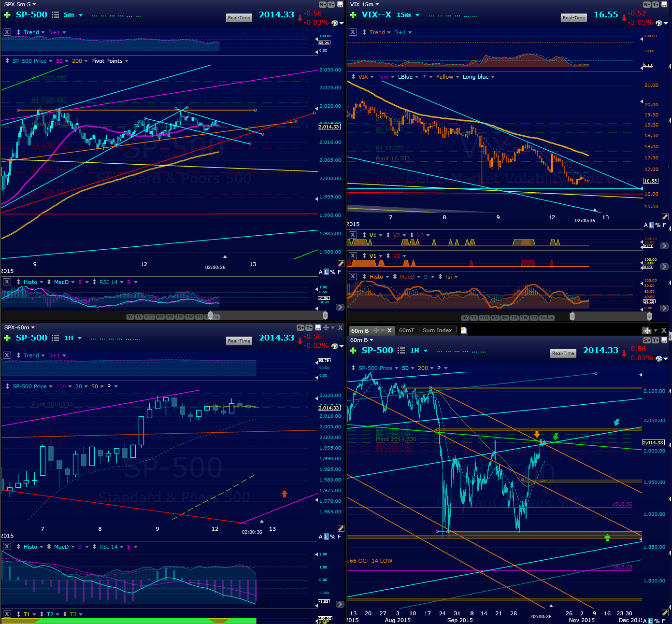Open the pencil drawing icon on the SPX-60m chart
672x624 pixels.
tap(341, 528)
